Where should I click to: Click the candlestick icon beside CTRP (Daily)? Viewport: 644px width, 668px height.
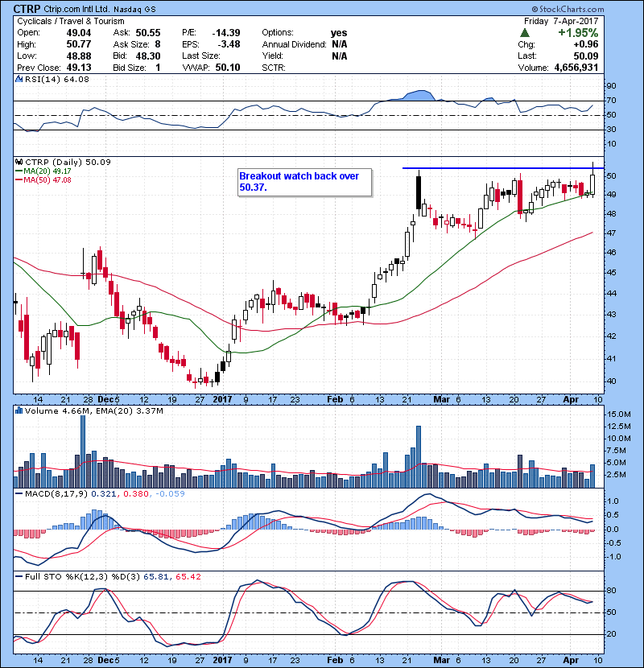[19, 163]
